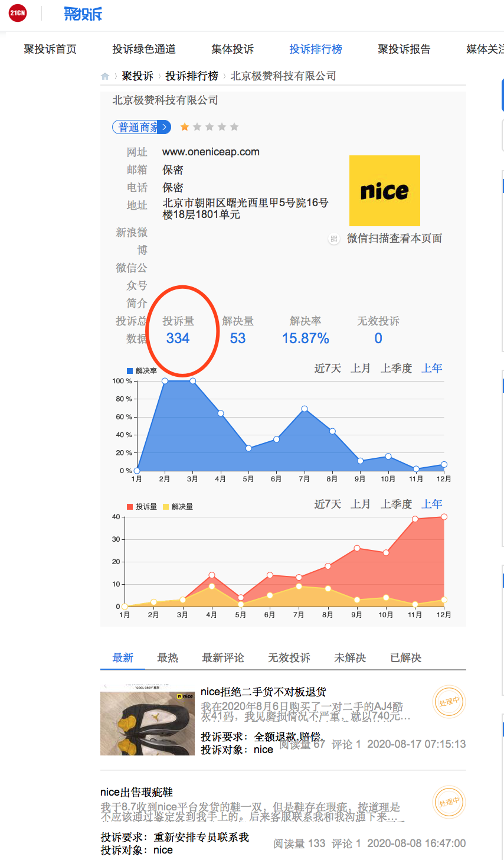Click 北京极赞科技有限公司 breadcrumb text
The image size is (504, 860).
[x=283, y=76]
